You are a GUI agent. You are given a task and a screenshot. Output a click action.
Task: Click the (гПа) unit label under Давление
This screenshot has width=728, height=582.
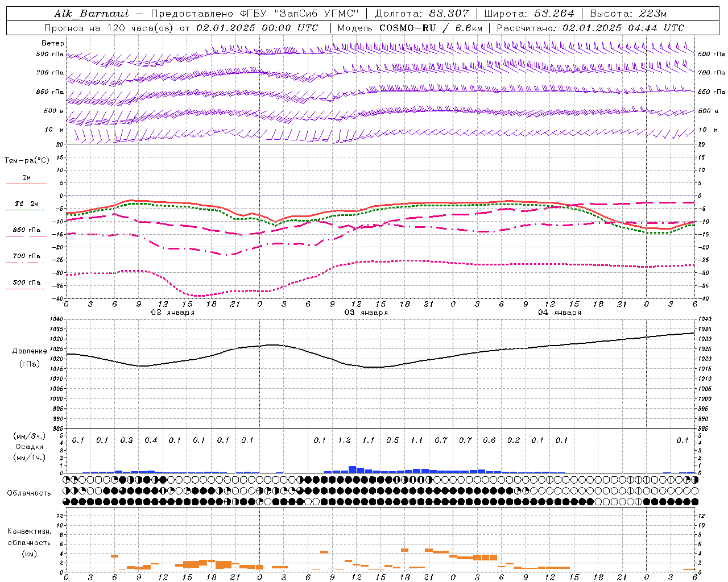click(x=30, y=364)
